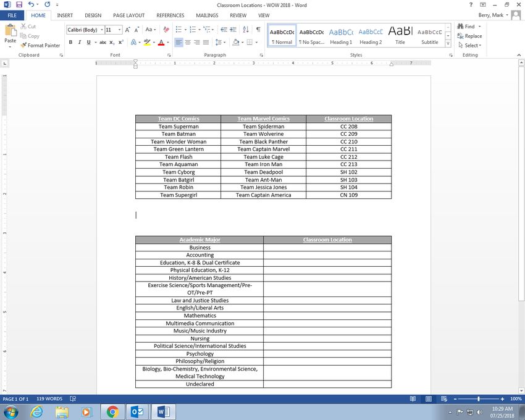Click Replace in Editing group
The height and width of the screenshot is (420, 525).
tap(469, 36)
